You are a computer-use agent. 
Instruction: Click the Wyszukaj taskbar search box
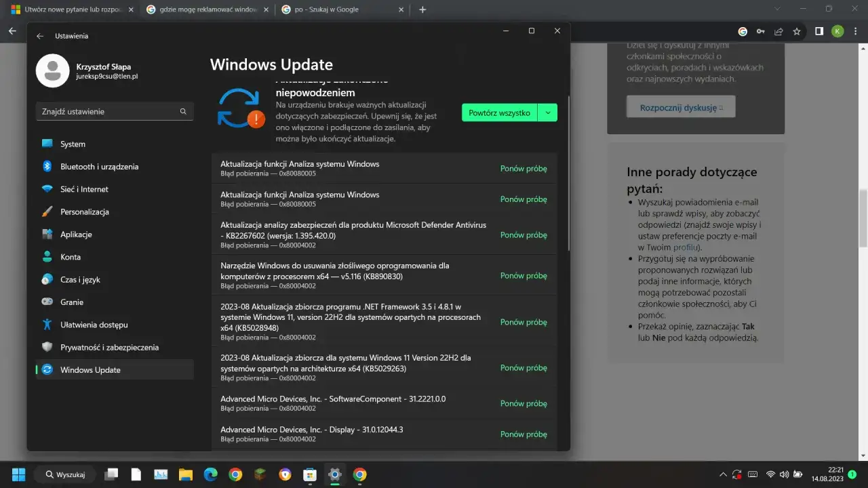pyautogui.click(x=65, y=474)
